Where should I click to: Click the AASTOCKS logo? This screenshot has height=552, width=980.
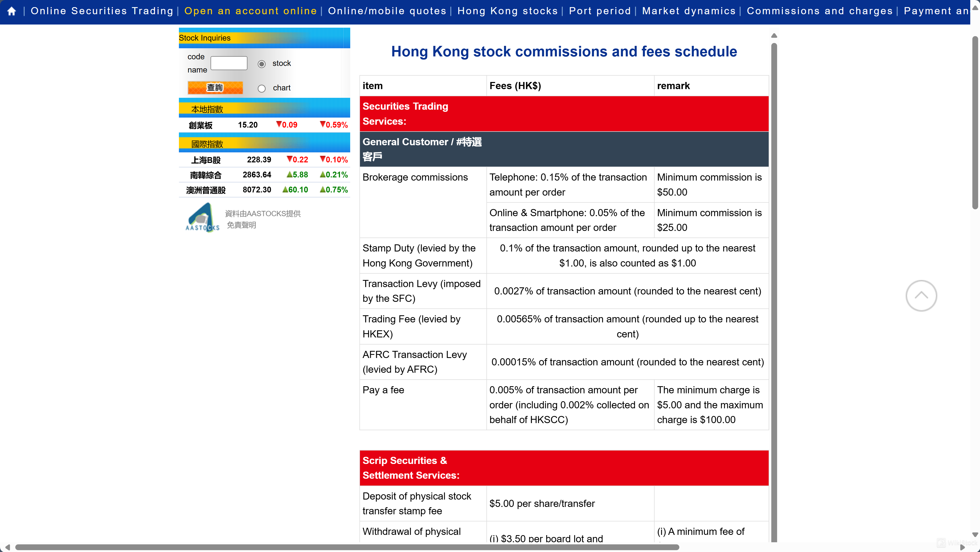(x=202, y=218)
